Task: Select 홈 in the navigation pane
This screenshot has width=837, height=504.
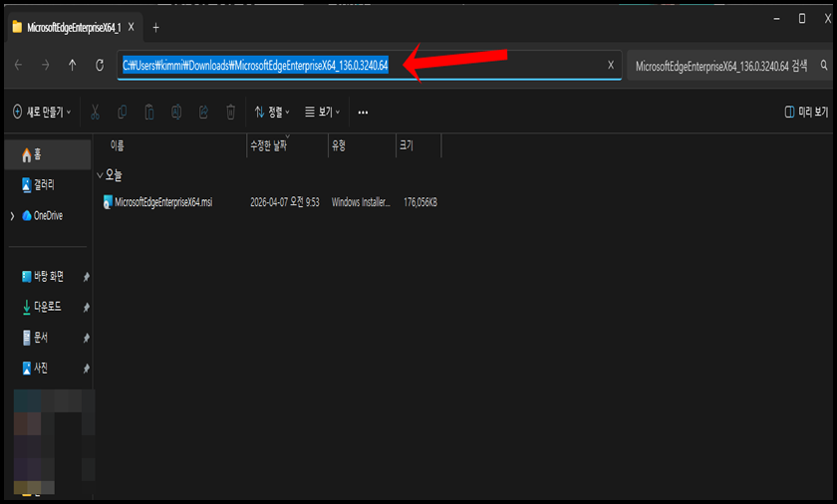Action: 48,154
